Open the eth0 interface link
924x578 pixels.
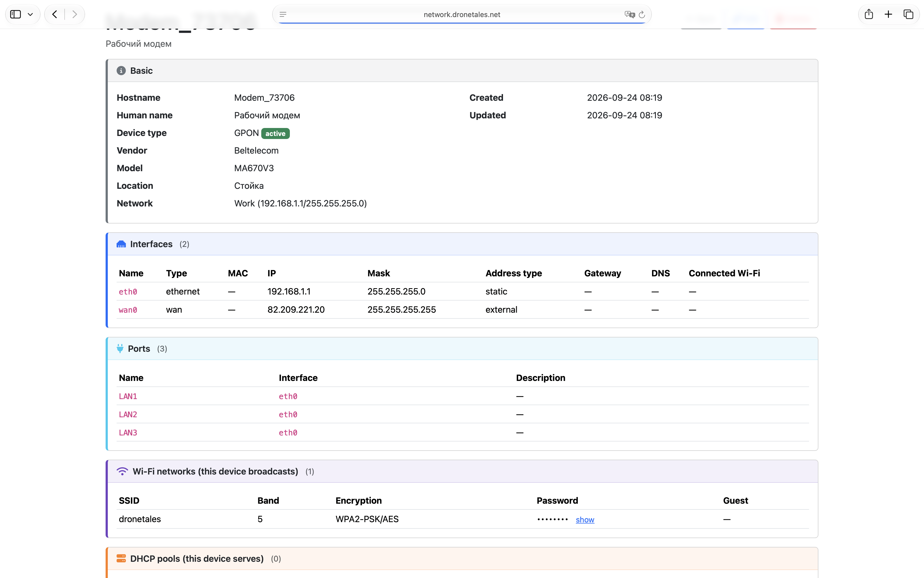(128, 292)
